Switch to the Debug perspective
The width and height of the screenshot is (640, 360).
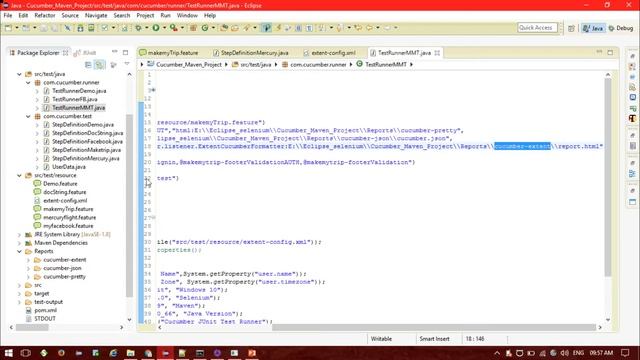pyautogui.click(x=621, y=28)
